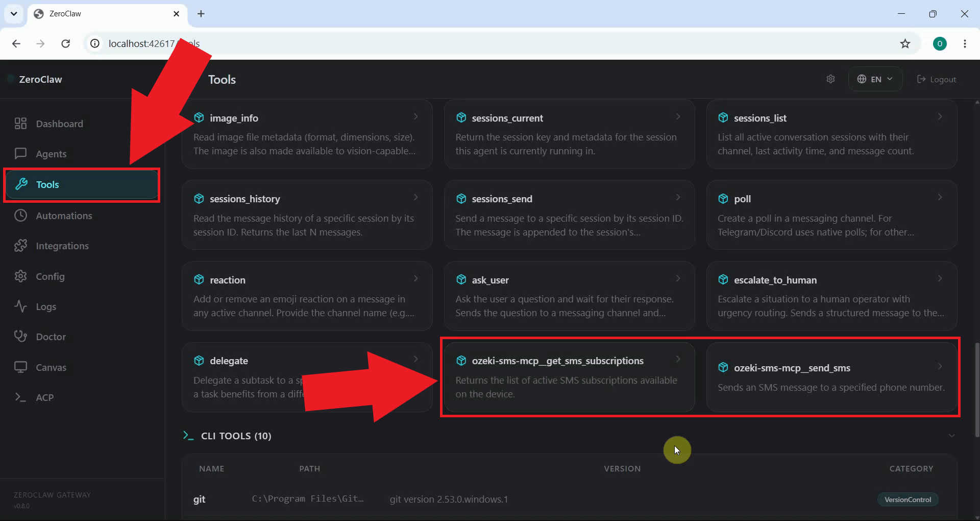Viewport: 980px width, 521px height.
Task: Open the EN language dropdown
Action: pos(875,79)
